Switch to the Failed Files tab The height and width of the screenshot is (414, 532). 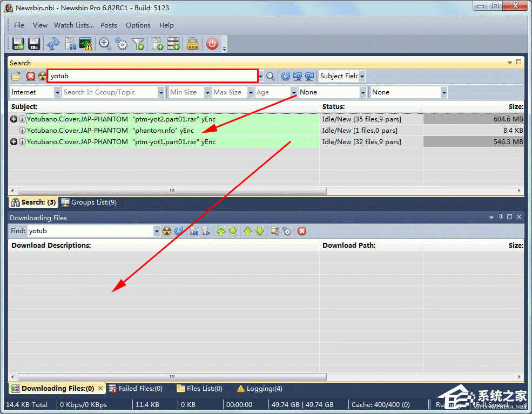136,388
